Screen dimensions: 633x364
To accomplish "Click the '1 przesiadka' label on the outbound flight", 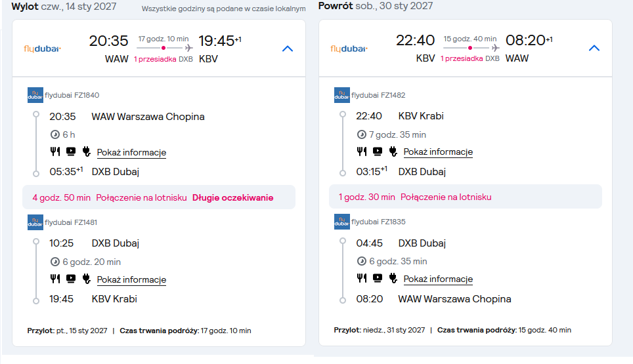I will click(x=155, y=59).
